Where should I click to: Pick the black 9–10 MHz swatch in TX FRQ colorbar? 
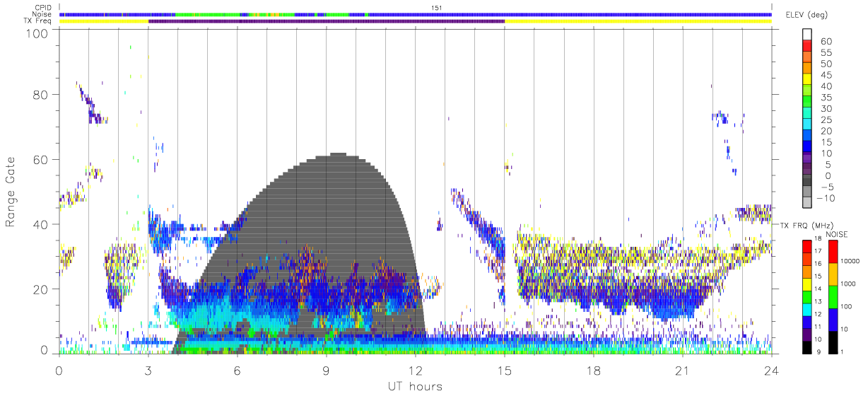click(x=807, y=346)
